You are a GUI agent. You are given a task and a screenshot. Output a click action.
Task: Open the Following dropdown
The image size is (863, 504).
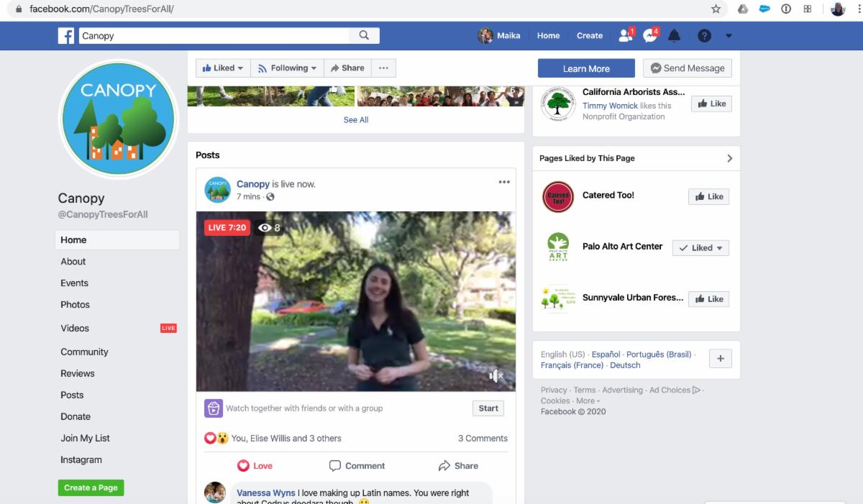point(288,68)
